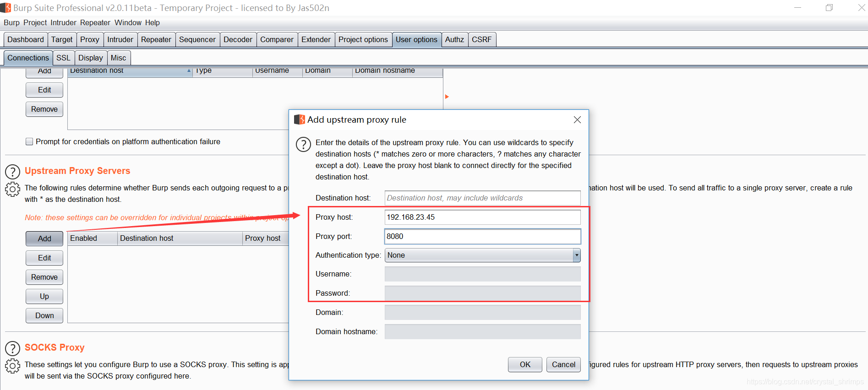Select the Connections sub-tab
Viewport: 868px width, 390px height.
(x=28, y=58)
